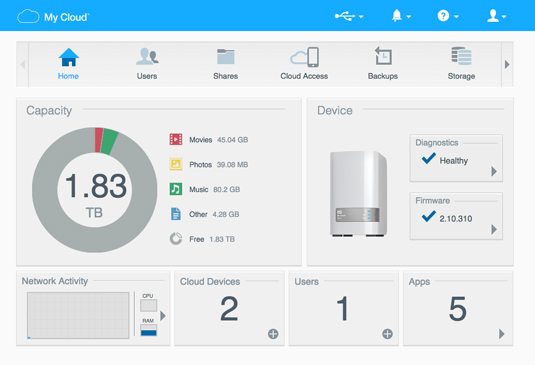Click the My Cloud device image

(x=358, y=194)
